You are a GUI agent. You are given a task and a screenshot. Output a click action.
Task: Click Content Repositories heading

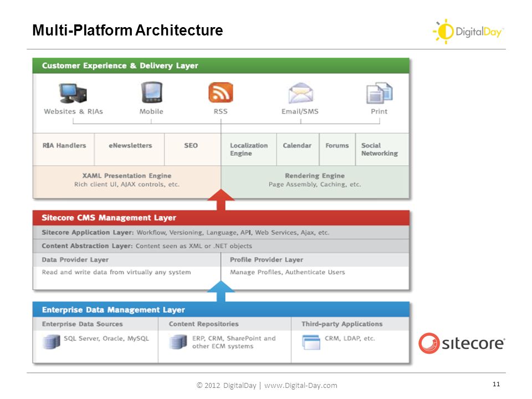204,324
